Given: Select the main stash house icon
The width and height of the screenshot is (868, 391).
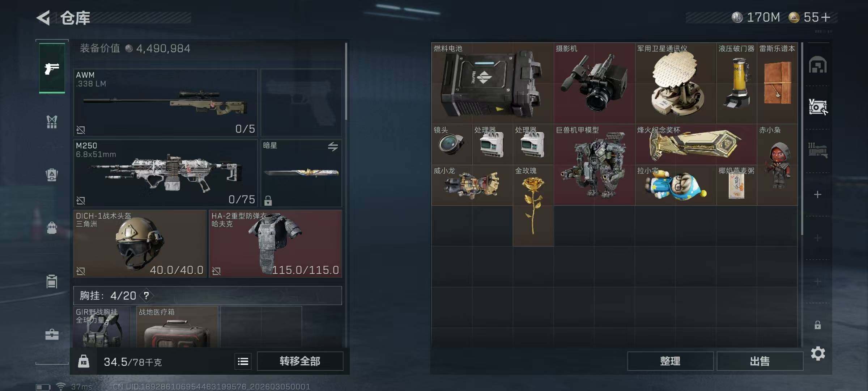Looking at the screenshot, I should 818,65.
